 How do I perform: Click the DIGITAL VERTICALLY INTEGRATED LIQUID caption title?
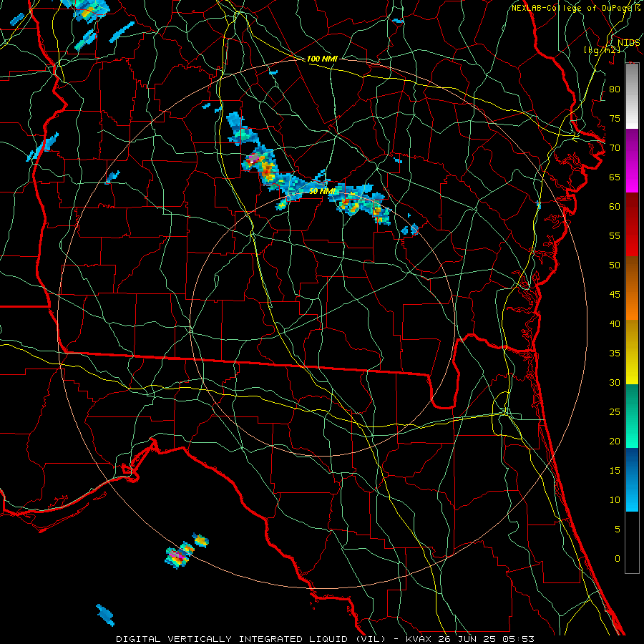coord(232,639)
